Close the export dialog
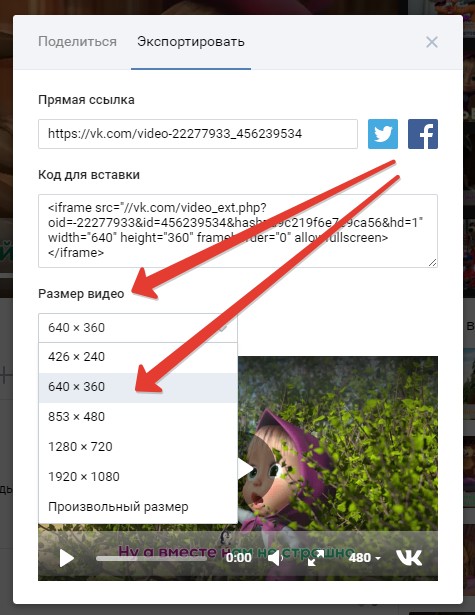 (432, 42)
